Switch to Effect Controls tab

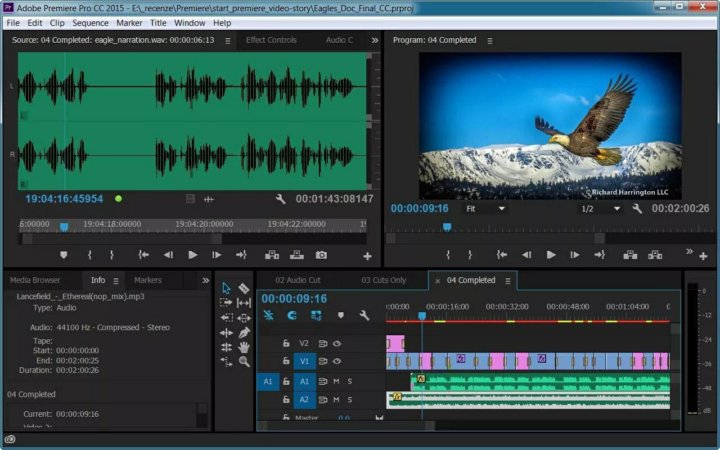pos(271,40)
